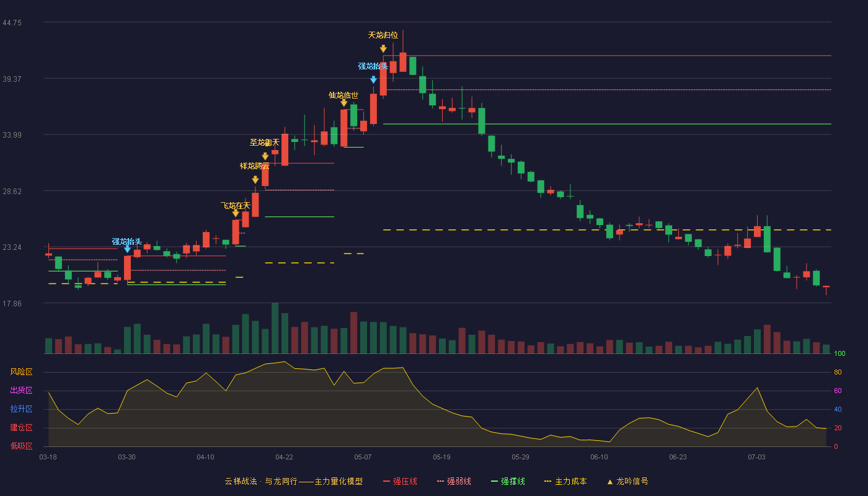Click the 03-18 date label
This screenshot has height=496, width=868.
click(48, 457)
